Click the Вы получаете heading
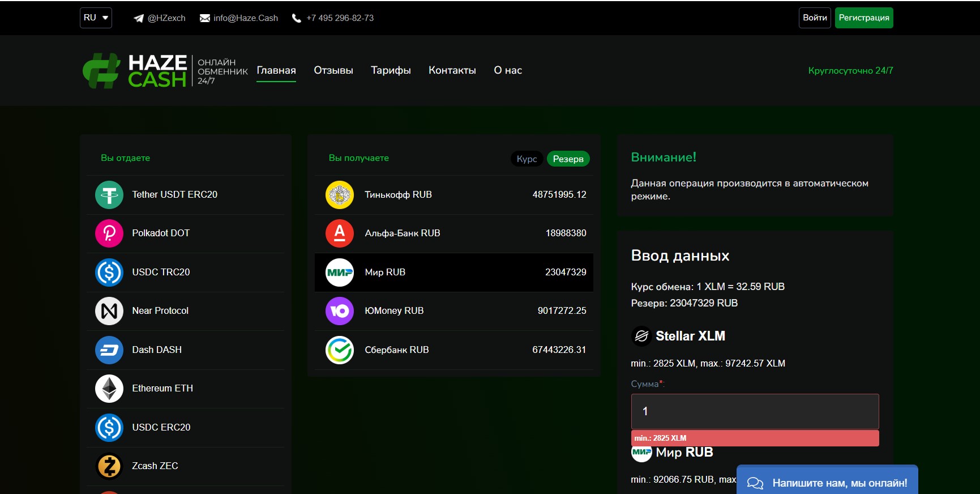 pyautogui.click(x=359, y=158)
